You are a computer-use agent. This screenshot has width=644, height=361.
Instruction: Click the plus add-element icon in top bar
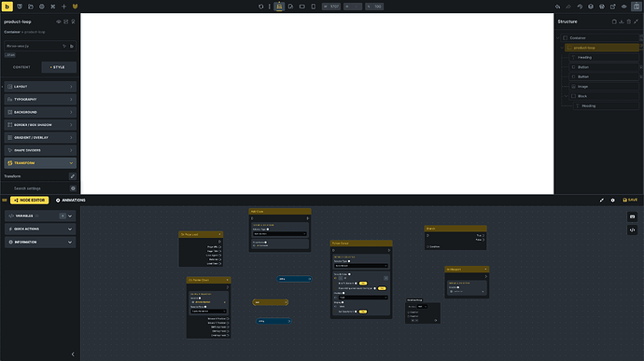point(63,7)
